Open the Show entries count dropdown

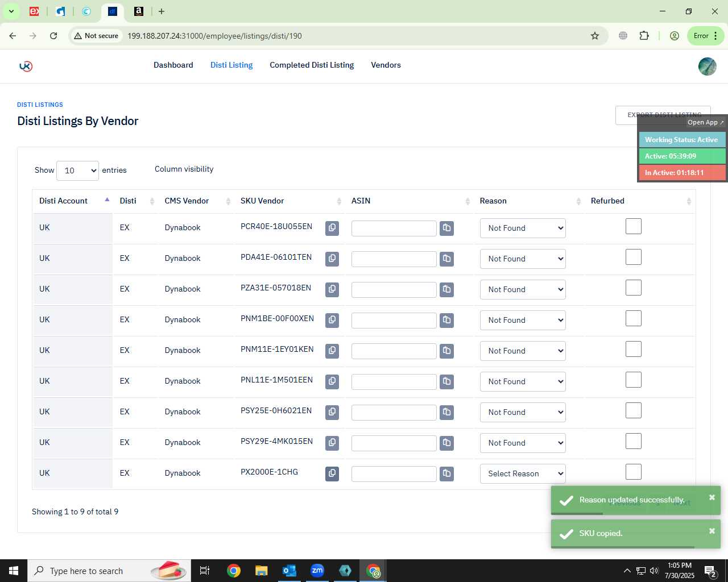(78, 171)
